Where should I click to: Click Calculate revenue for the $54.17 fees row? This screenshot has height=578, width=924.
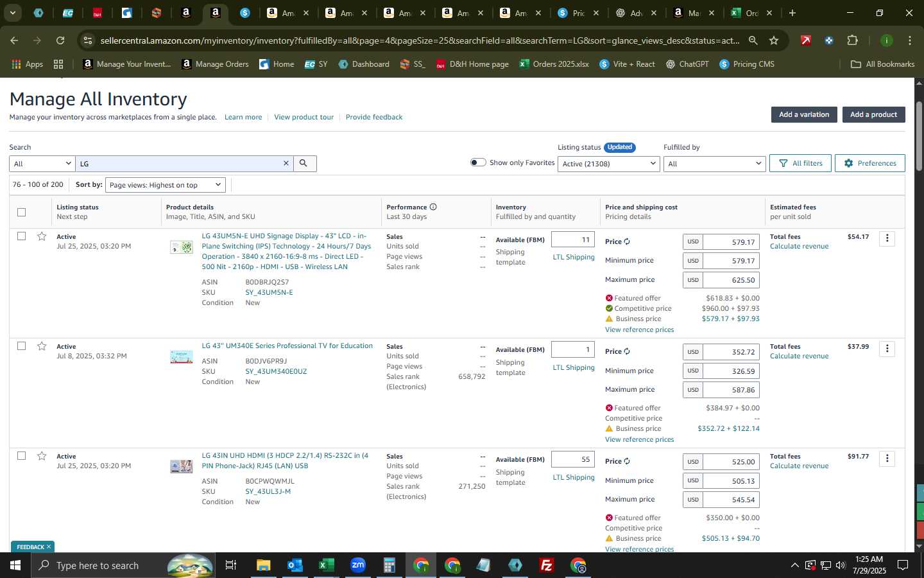tap(799, 247)
